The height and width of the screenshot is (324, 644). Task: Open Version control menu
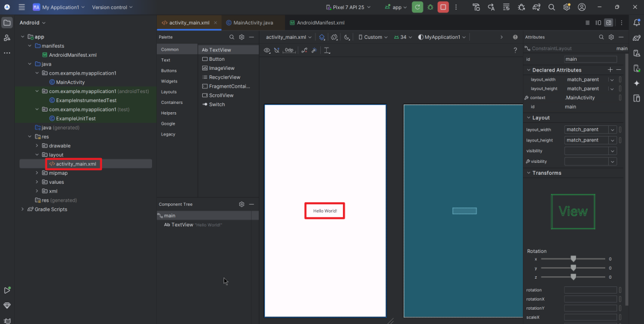112,7
